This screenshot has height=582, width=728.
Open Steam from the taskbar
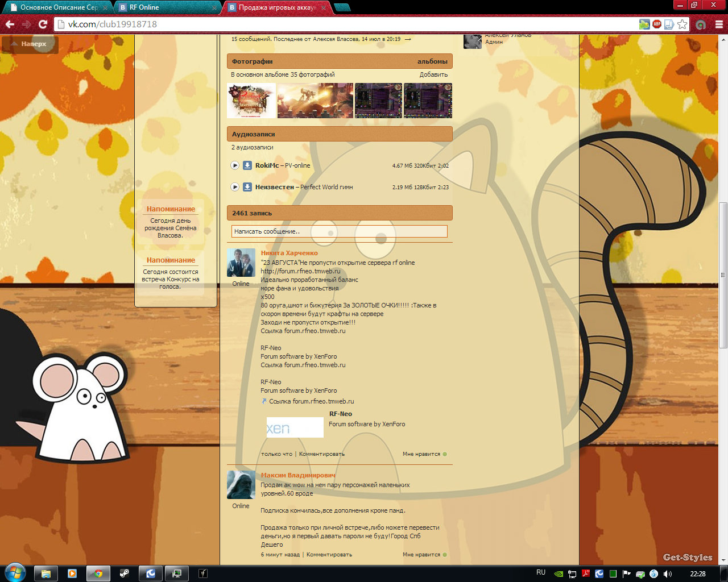tap(125, 573)
